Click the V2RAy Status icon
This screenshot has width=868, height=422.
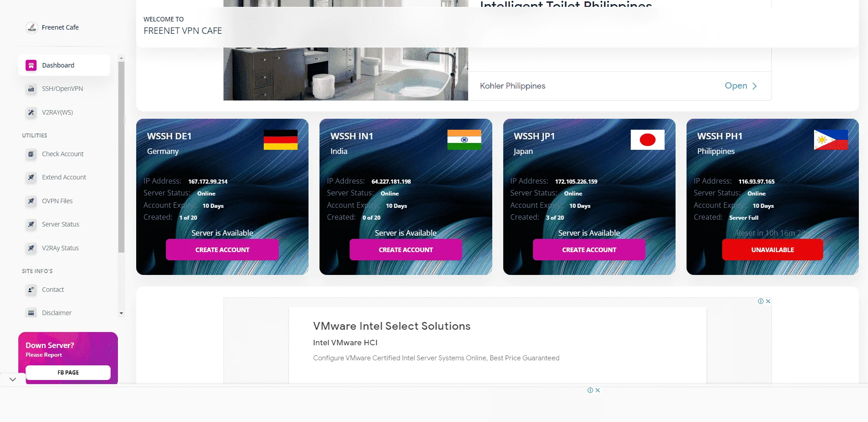31,248
